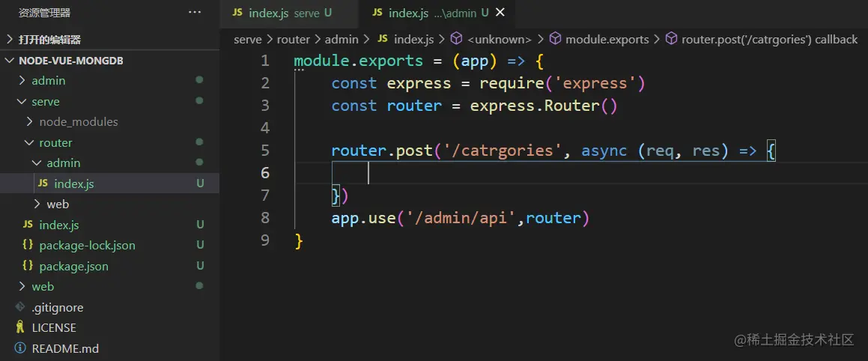Viewport: 868px width, 361px height.
Task: Click the git icon beside .gitignore
Action: [x=20, y=307]
